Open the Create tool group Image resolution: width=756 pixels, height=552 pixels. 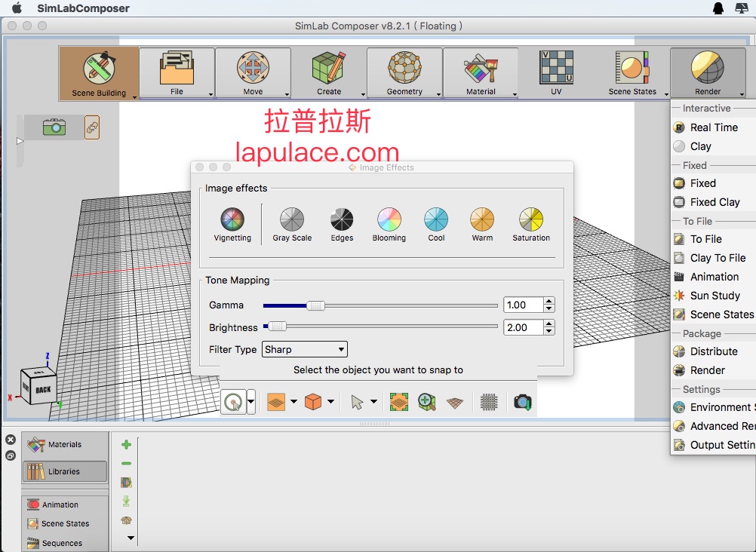329,73
